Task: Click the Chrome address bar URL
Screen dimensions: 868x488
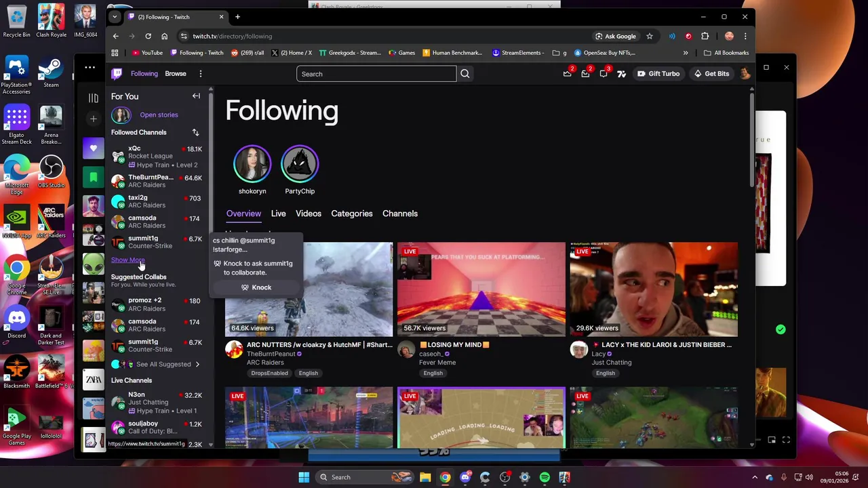Action: pyautogui.click(x=233, y=36)
